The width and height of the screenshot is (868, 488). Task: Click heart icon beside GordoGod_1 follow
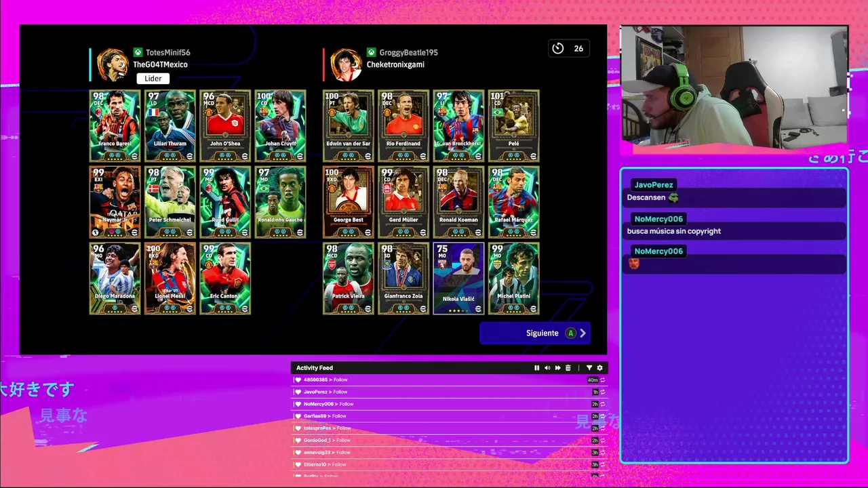click(298, 441)
